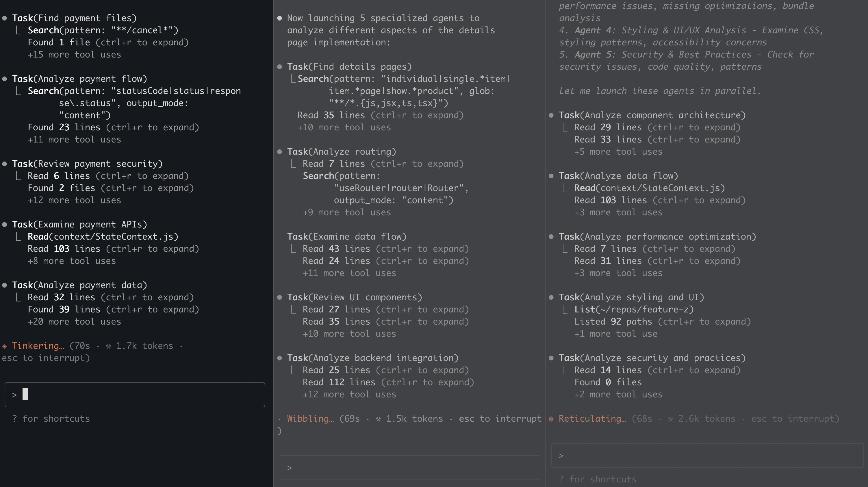The image size is (868, 487).
Task: Click Read(context/StateContext.js) under payment APIs
Action: [103, 237]
